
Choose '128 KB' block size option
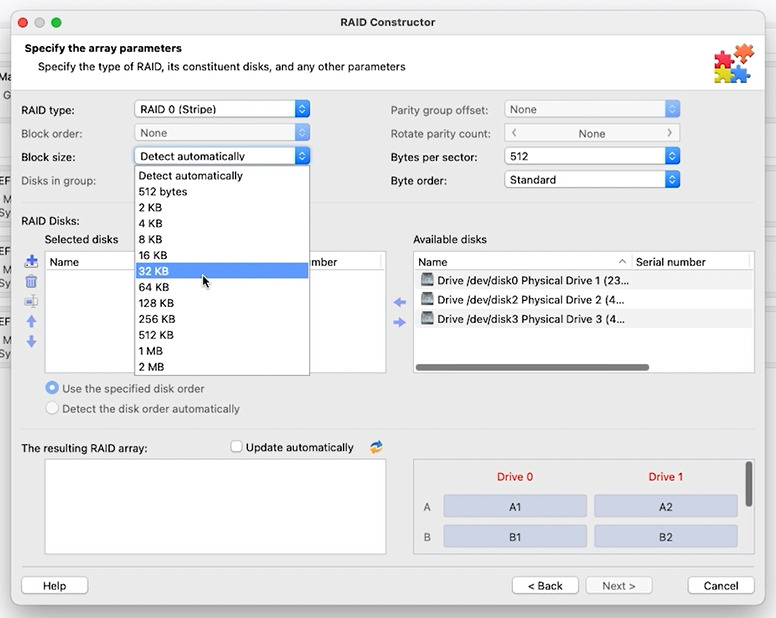point(222,303)
